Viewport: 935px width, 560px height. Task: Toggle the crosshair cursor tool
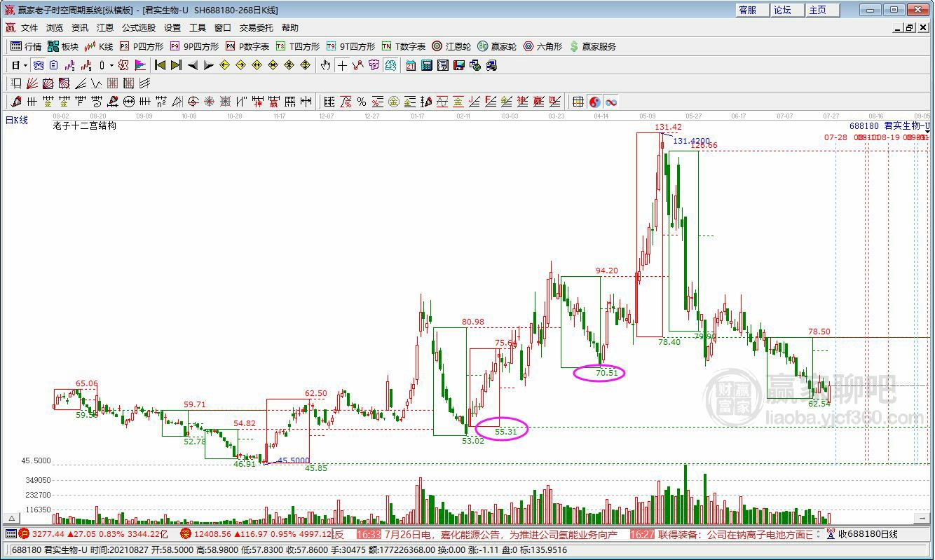(341, 65)
